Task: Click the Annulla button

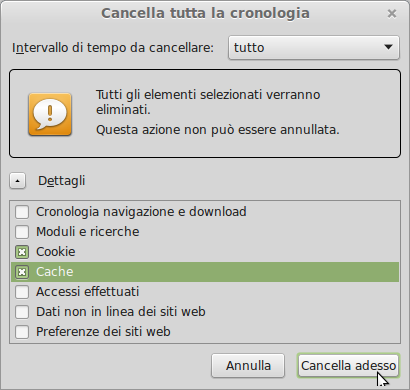Action: pos(248,366)
